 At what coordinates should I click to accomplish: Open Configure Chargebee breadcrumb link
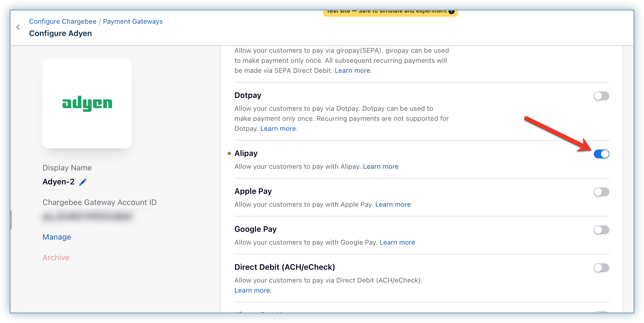pos(63,21)
